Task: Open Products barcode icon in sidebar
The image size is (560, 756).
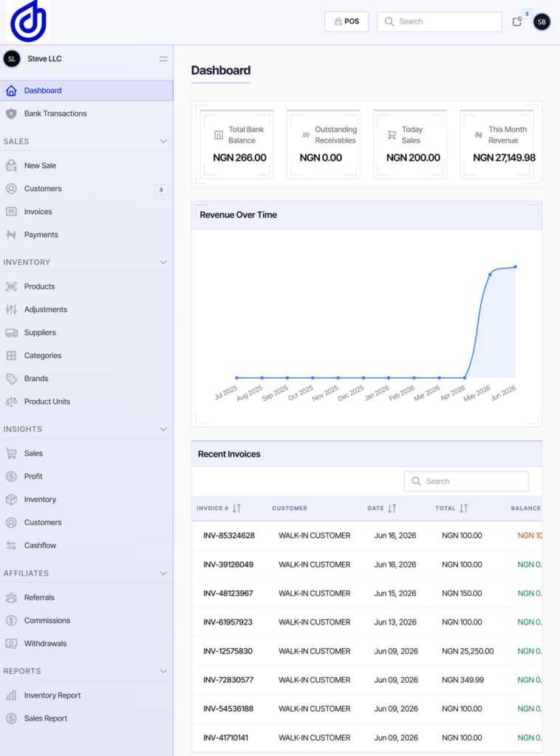Action: 12,286
